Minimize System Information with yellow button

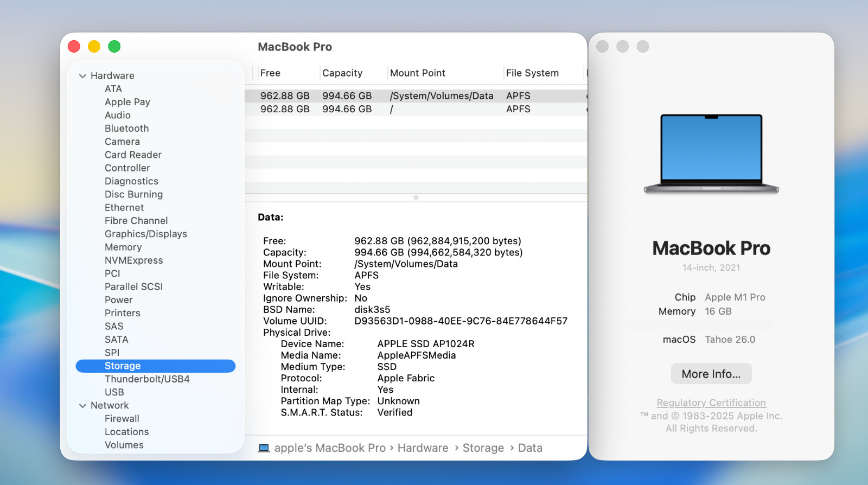tap(94, 47)
